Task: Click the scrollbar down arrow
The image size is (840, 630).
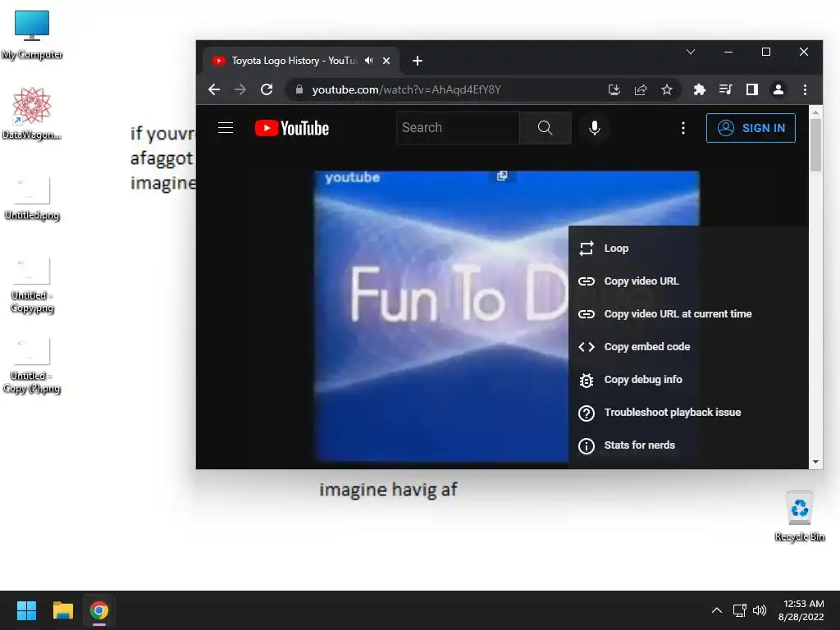Action: [x=815, y=462]
